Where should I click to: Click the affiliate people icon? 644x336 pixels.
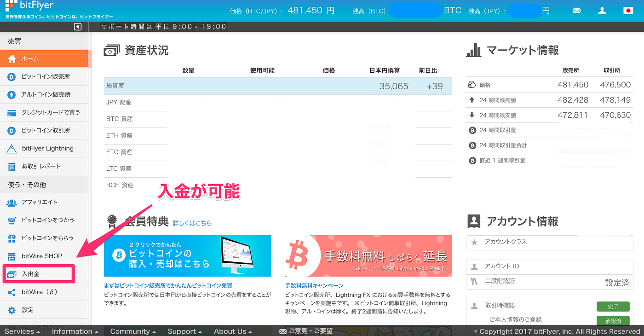[12, 203]
